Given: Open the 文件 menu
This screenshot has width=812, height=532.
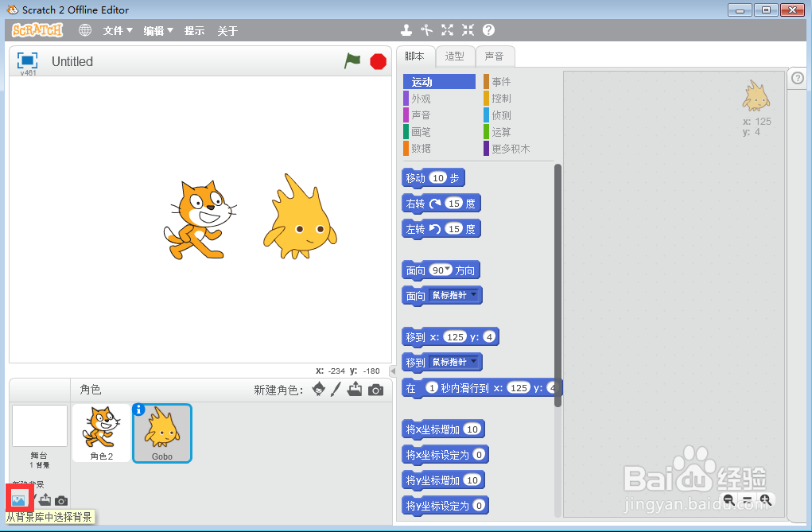Looking at the screenshot, I should click(x=118, y=30).
